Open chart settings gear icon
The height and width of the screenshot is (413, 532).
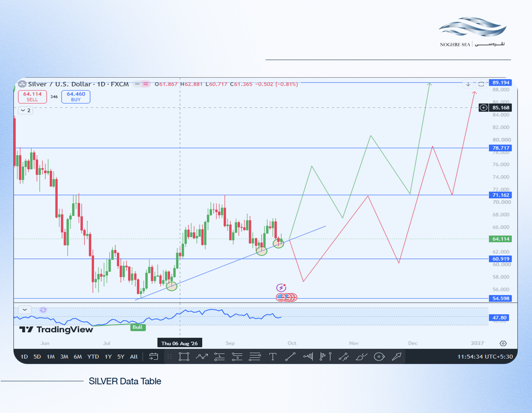pos(503,343)
